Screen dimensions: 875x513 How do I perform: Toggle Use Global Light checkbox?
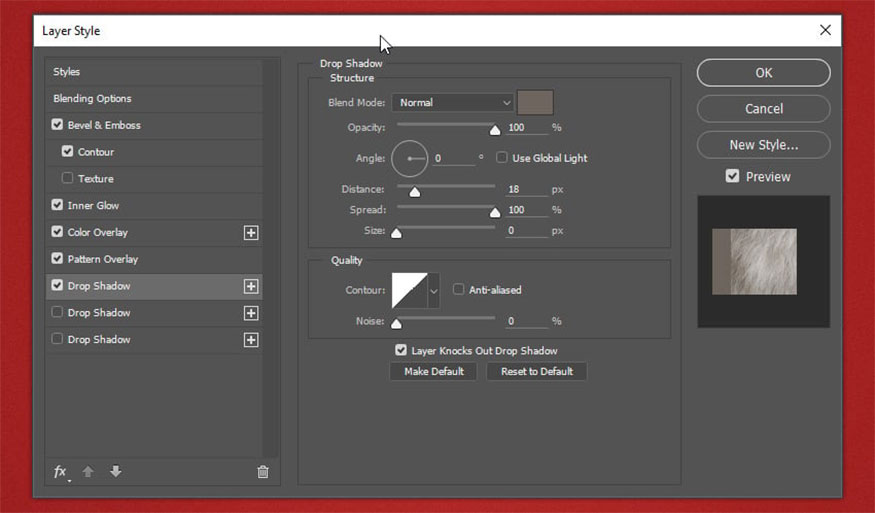pos(502,158)
